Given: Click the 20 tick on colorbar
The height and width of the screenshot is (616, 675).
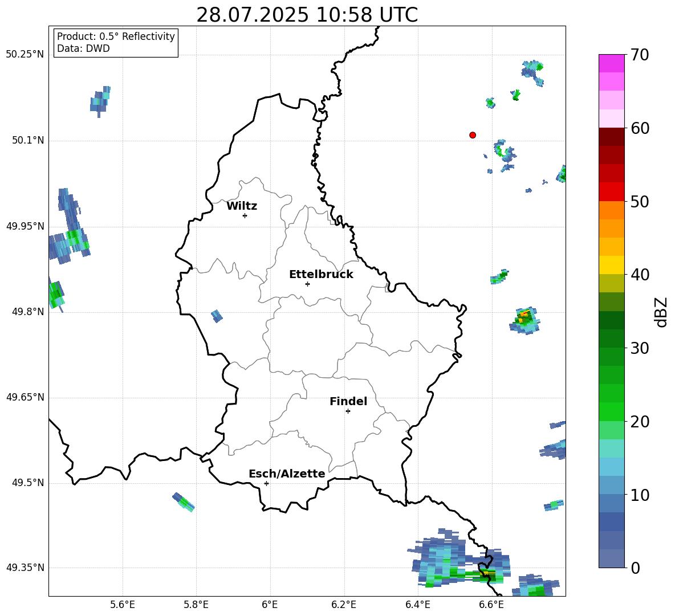Looking at the screenshot, I should [x=640, y=421].
